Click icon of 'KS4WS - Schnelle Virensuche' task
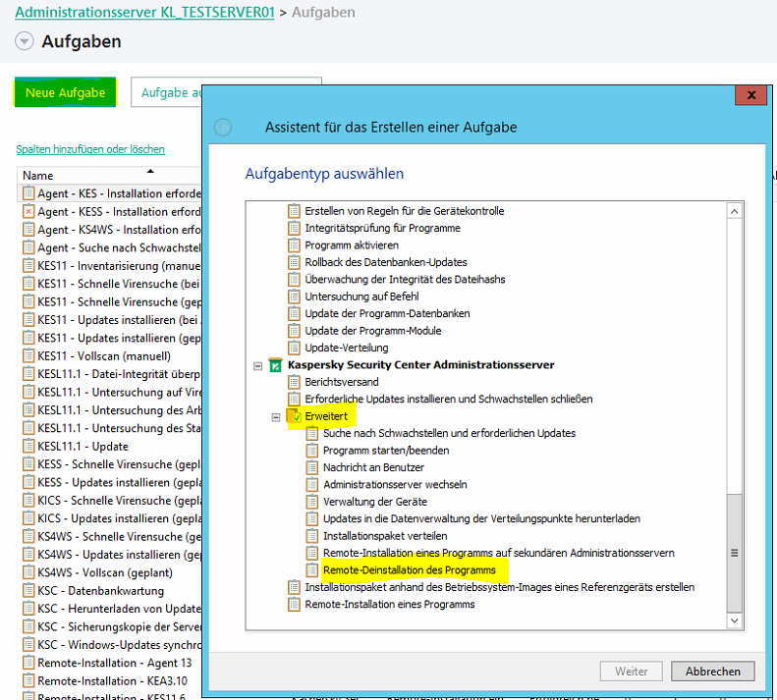 coord(28,536)
